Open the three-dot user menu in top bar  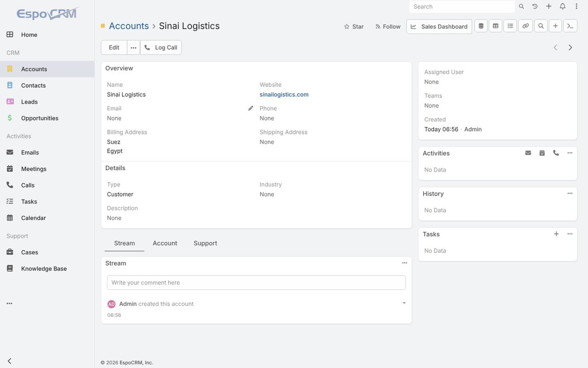pyautogui.click(x=577, y=6)
